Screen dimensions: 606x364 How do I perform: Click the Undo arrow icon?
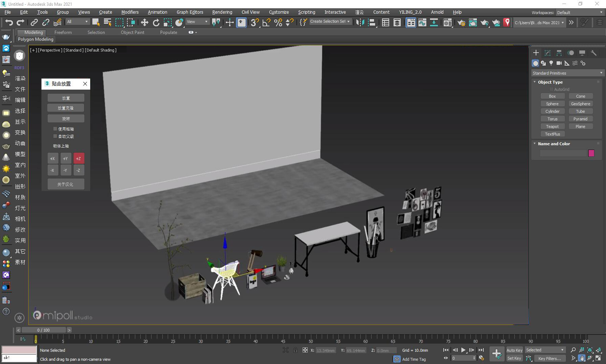pos(9,23)
